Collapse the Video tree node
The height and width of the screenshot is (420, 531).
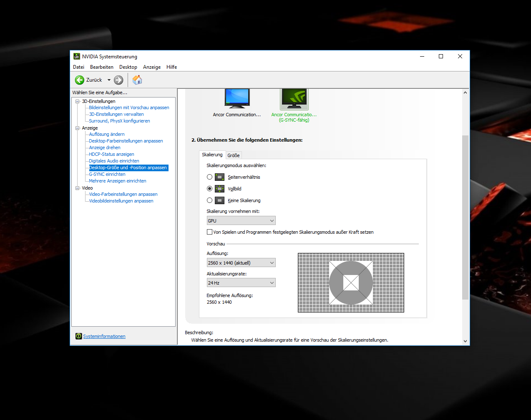(77, 188)
